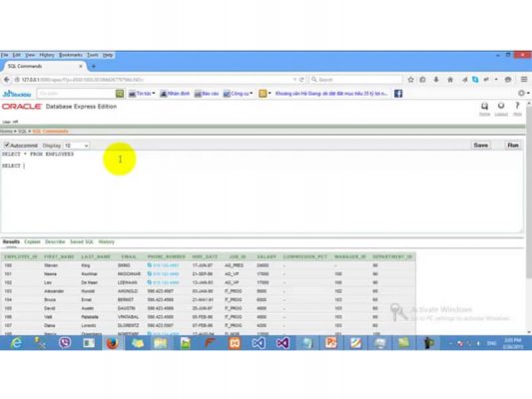Image resolution: width=532 pixels, height=399 pixels.
Task: Click the browser address bar
Action: pos(153,80)
